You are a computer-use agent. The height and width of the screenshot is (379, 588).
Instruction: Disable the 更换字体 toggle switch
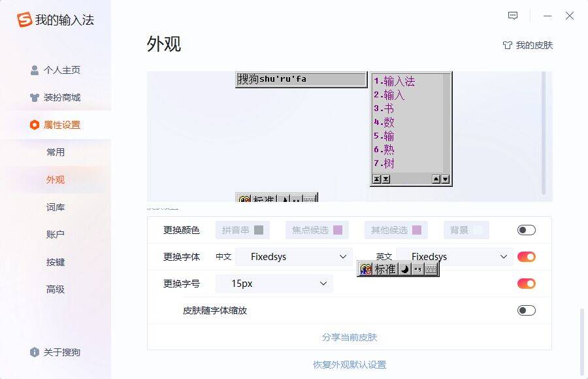526,257
